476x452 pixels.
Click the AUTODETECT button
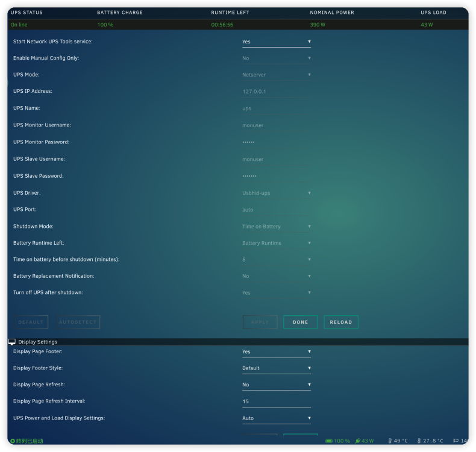78,322
